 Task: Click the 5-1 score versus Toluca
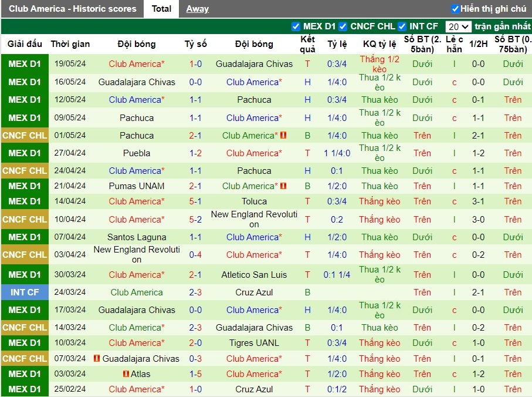(x=195, y=201)
